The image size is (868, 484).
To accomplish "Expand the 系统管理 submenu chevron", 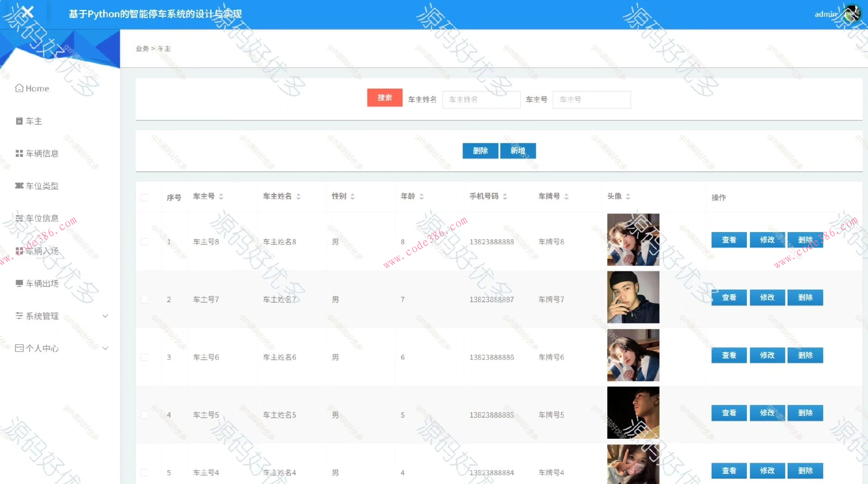I will 105,316.
